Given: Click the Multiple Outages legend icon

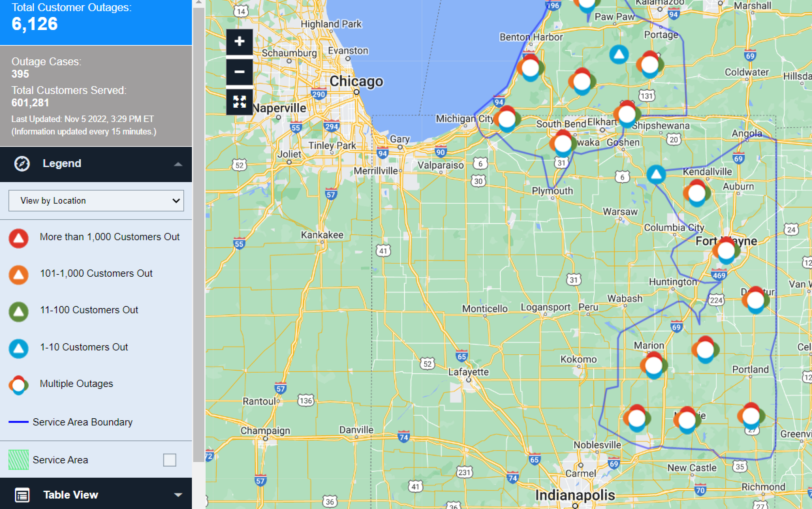Looking at the screenshot, I should [x=19, y=385].
